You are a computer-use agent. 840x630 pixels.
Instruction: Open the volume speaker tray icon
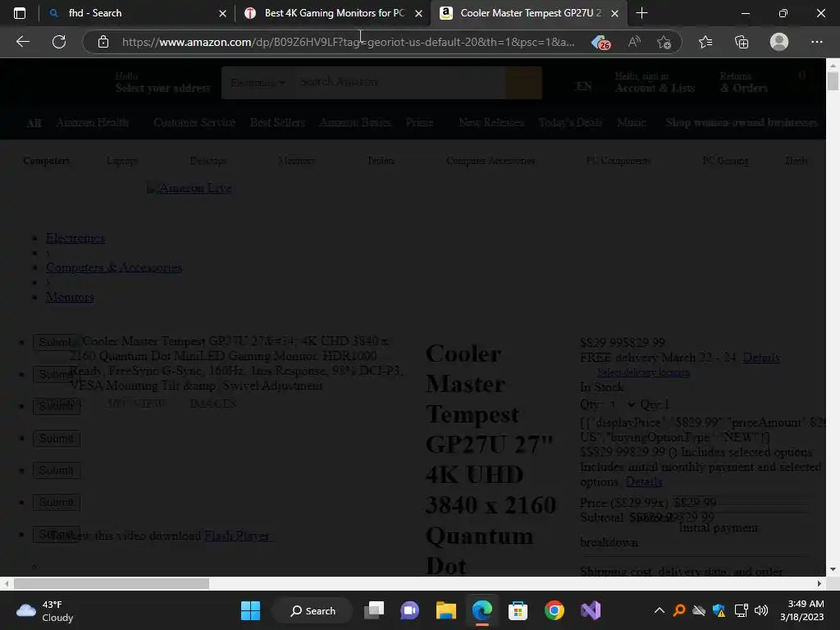tap(760, 610)
